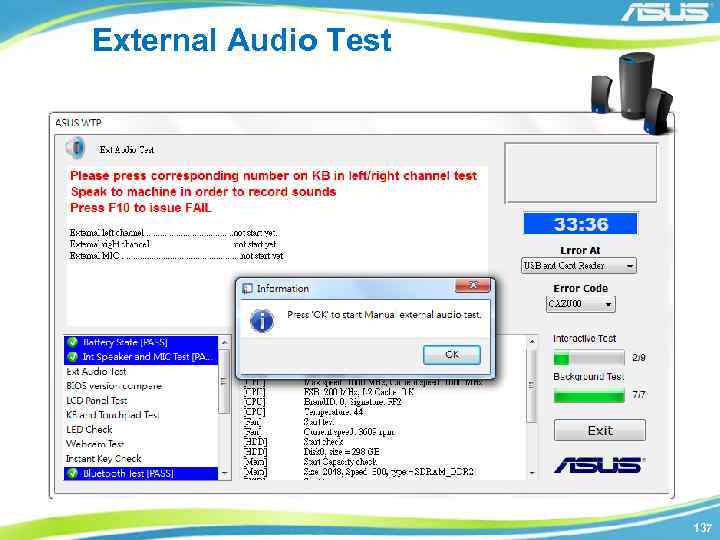720x540 pixels.
Task: Close the Information dialog with X
Action: pos(472,285)
